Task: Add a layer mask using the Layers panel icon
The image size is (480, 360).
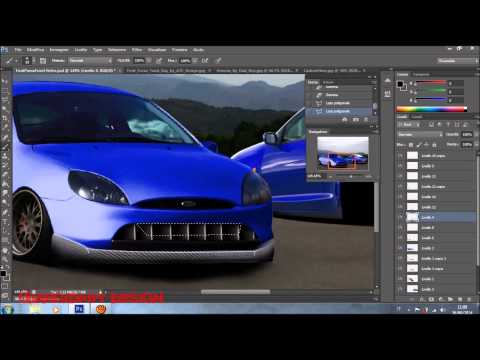Action: [431, 299]
